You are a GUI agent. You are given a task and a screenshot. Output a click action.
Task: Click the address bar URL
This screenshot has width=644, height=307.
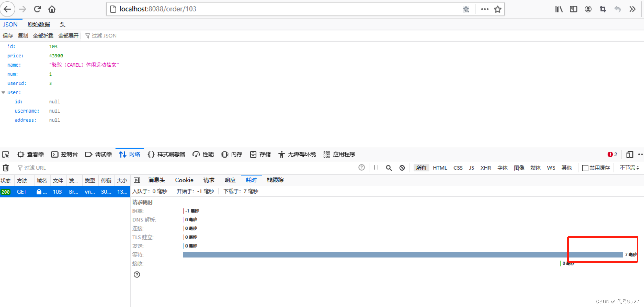pos(158,9)
